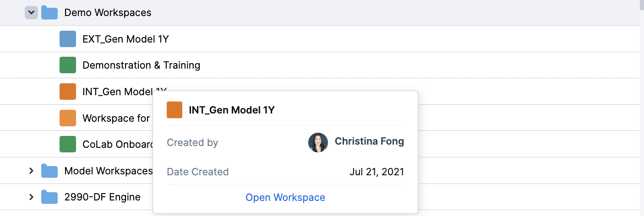Image resolution: width=644 pixels, height=216 pixels.
Task: Expand the 2990-DF Engine folder
Action: 31,197
